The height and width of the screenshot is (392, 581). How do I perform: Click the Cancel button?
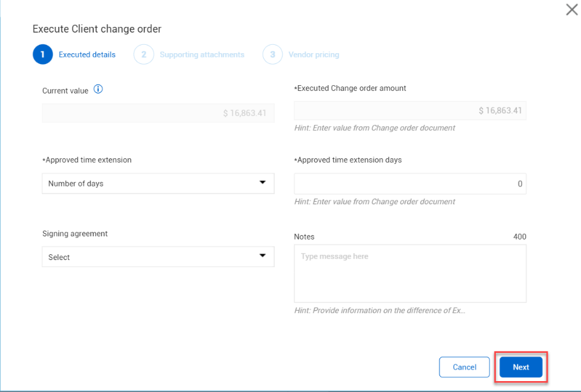(x=464, y=367)
